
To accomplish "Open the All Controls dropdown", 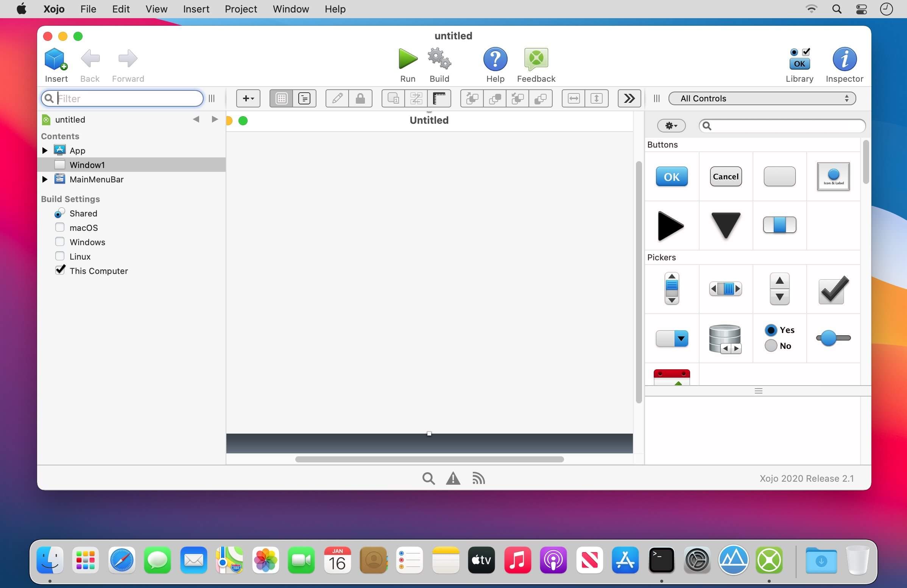I will click(x=762, y=99).
